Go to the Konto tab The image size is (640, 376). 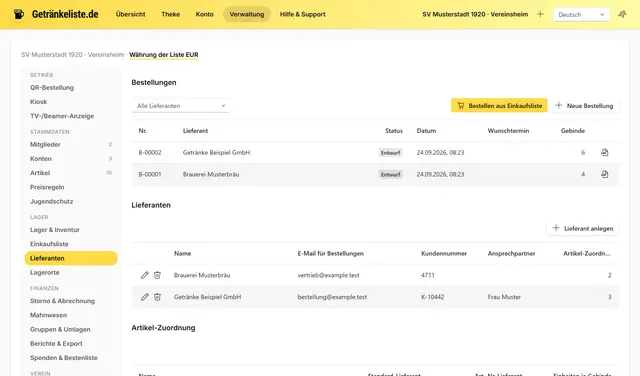tap(204, 14)
